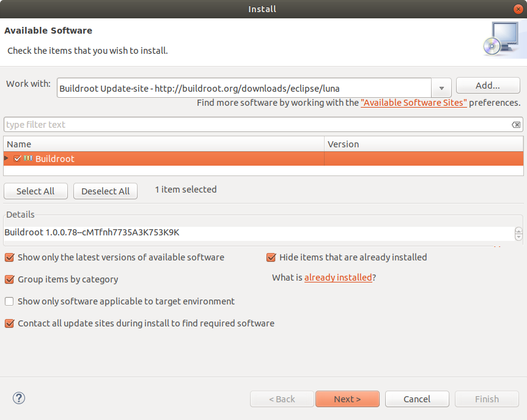Select the Buildroot row label

(x=55, y=158)
